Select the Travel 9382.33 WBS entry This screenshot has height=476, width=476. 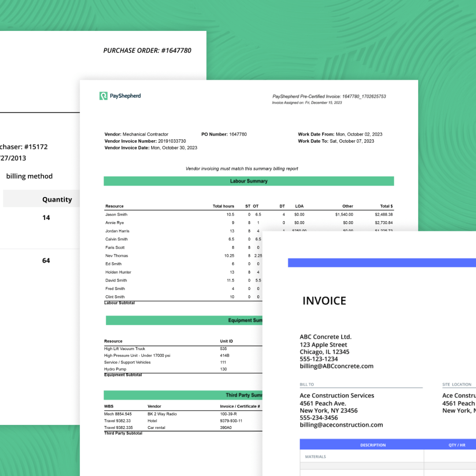(x=117, y=421)
